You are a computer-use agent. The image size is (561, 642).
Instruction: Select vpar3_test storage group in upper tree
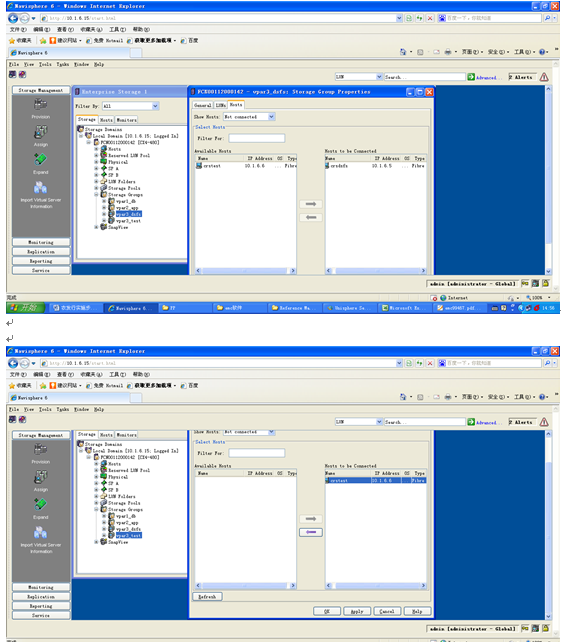point(128,221)
